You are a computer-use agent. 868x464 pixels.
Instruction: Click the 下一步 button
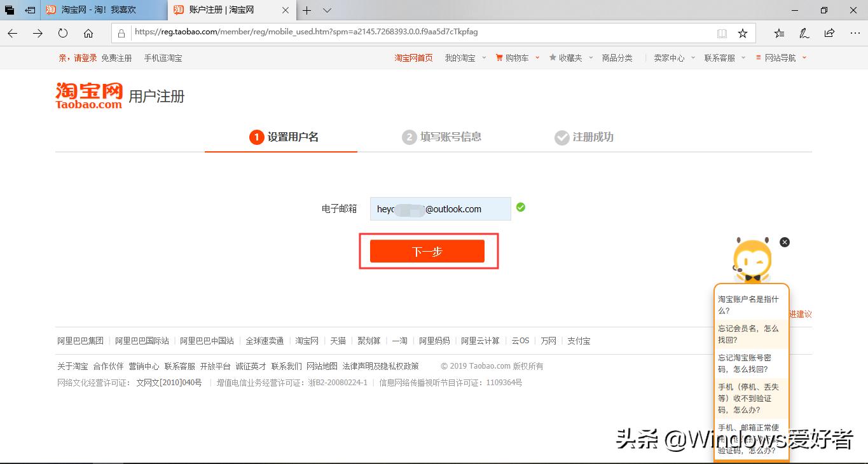click(427, 251)
